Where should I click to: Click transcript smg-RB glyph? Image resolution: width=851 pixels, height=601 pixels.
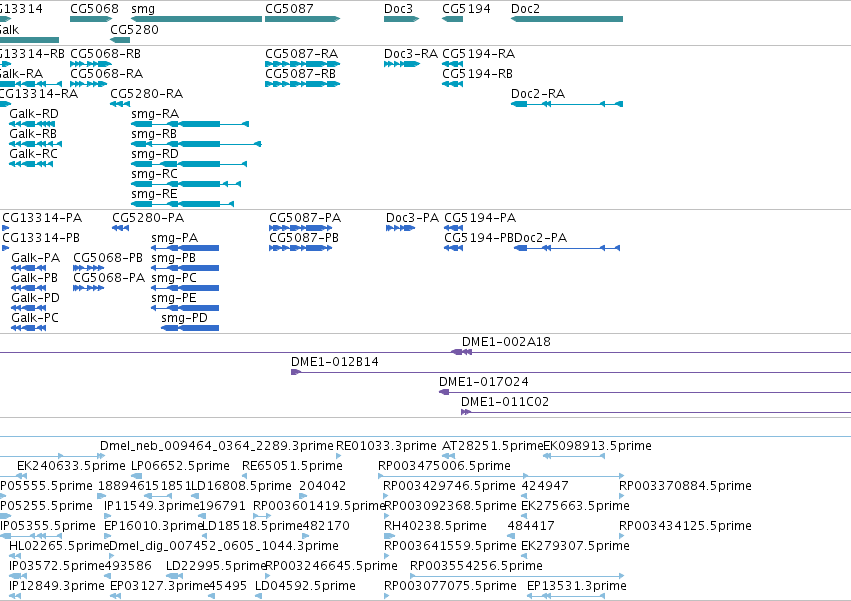(x=196, y=144)
